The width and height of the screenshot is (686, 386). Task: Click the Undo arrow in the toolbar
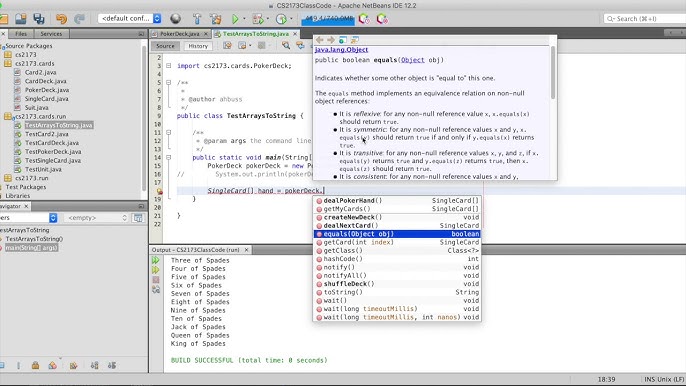click(61, 18)
